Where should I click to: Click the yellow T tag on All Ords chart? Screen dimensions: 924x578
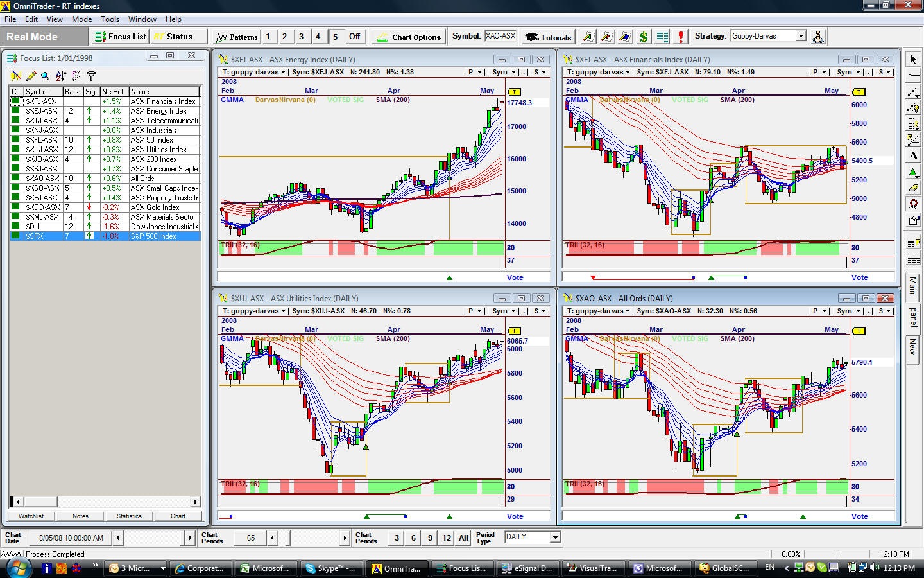[x=859, y=331]
